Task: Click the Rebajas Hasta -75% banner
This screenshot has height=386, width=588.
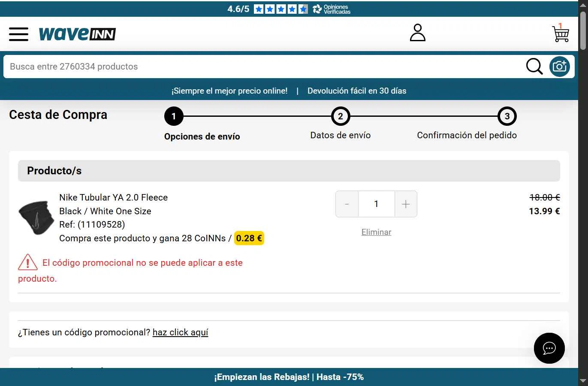Action: click(x=289, y=377)
